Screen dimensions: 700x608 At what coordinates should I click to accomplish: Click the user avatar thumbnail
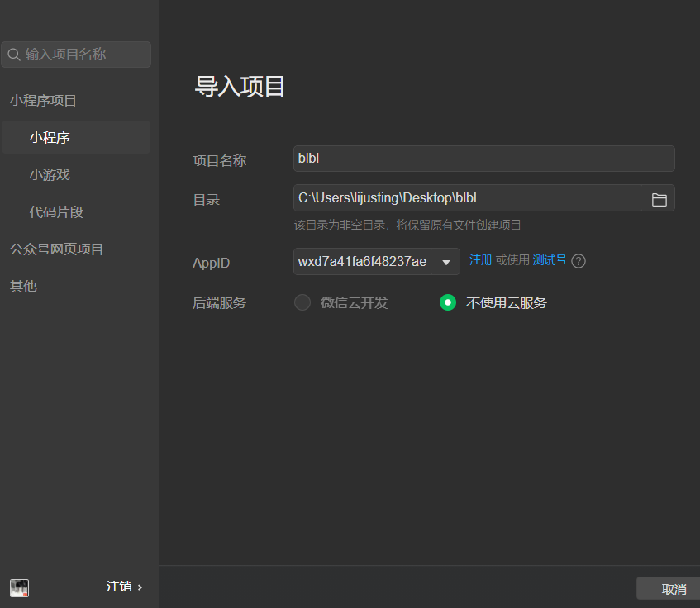[x=19, y=587]
